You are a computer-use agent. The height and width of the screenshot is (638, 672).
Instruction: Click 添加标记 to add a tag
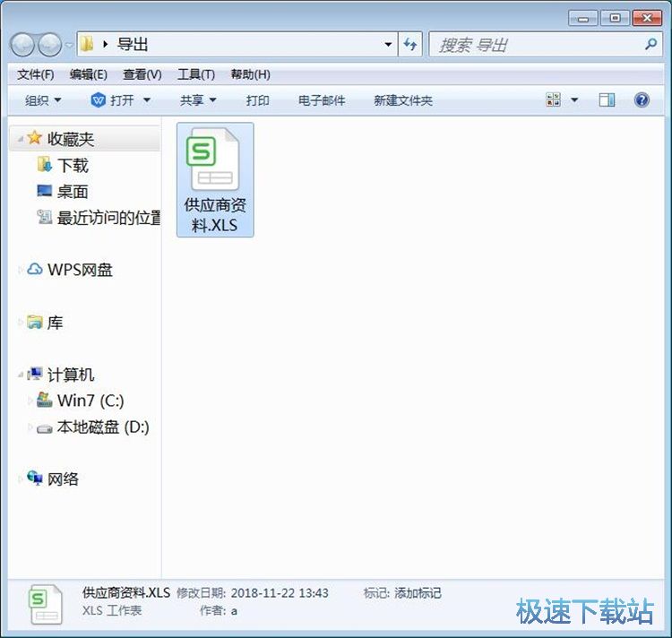coord(418,593)
